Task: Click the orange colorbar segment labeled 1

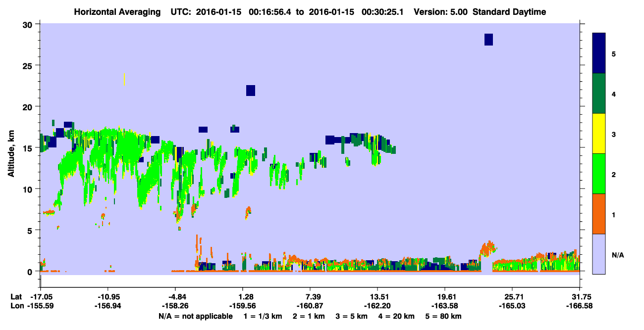Action: pos(599,214)
